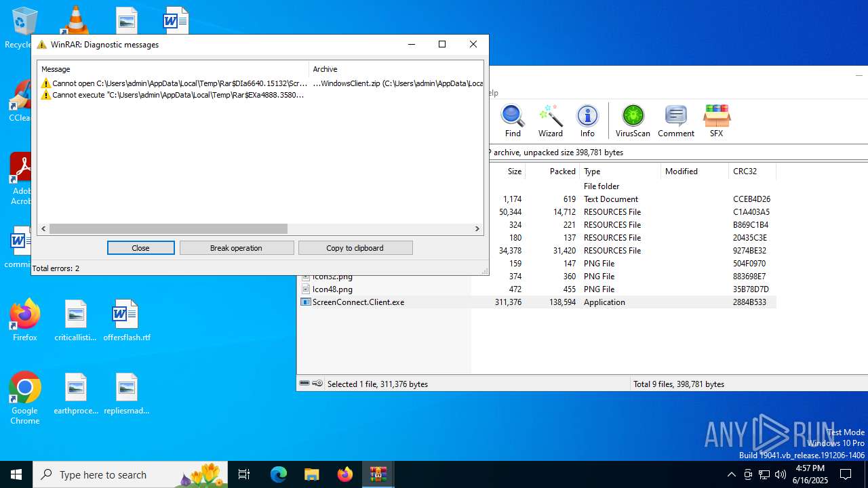
Task: Select offersflash.rtf desktop file
Action: point(126,320)
